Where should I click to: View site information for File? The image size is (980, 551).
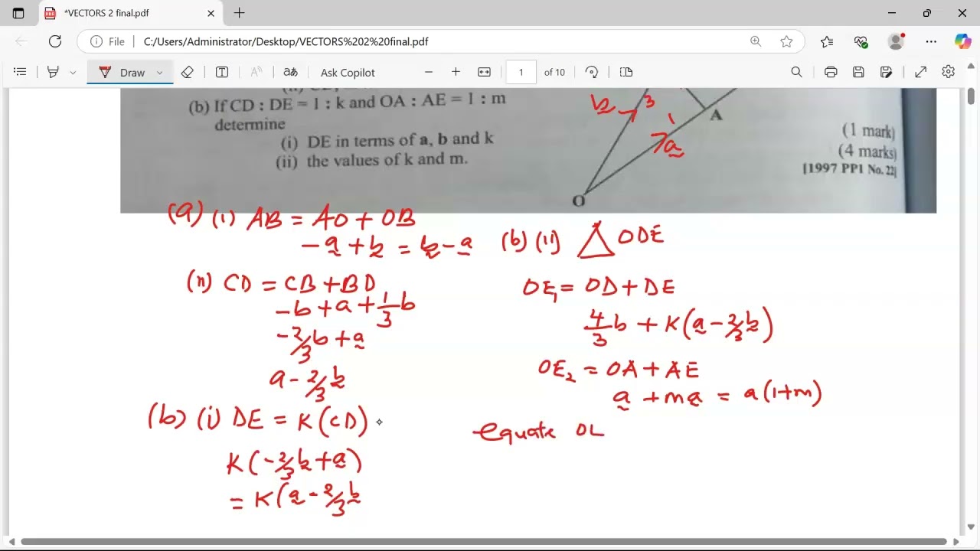point(107,41)
